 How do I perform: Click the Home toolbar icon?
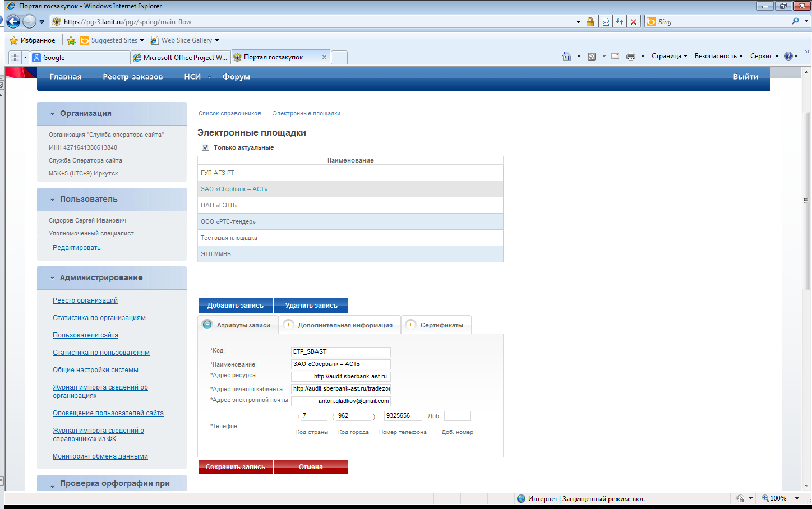567,56
